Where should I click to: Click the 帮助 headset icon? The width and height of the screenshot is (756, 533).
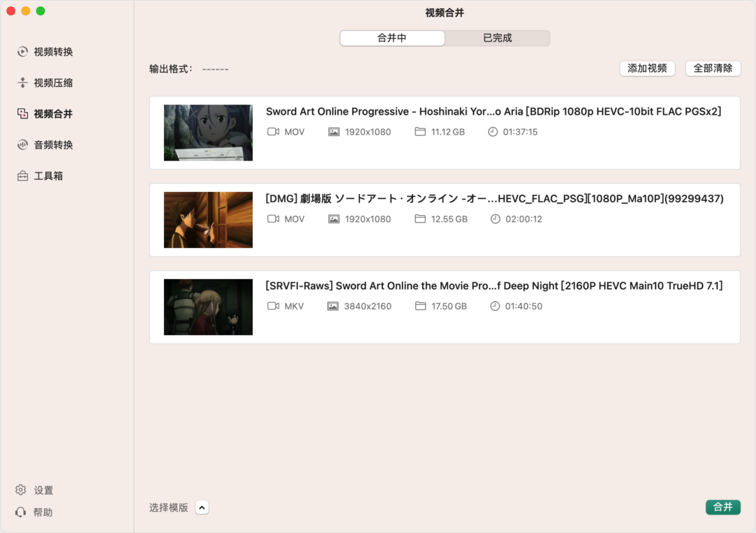pyautogui.click(x=21, y=512)
